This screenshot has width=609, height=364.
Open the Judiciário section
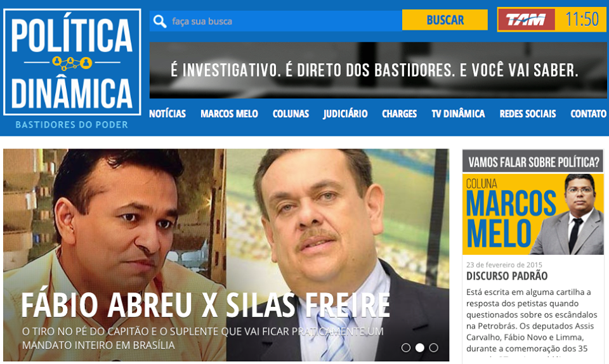tap(345, 114)
